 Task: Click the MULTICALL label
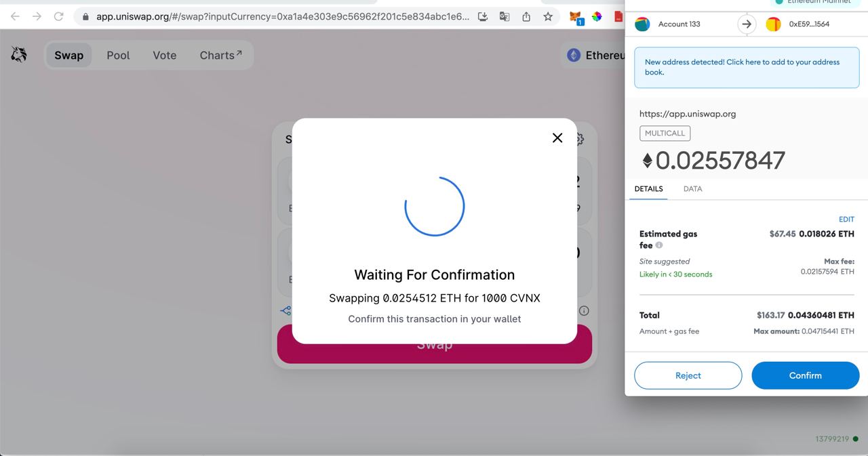[665, 133]
